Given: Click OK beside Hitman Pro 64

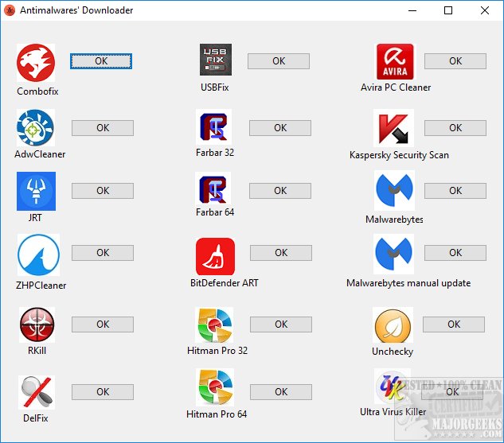Looking at the screenshot, I should click(x=281, y=392).
